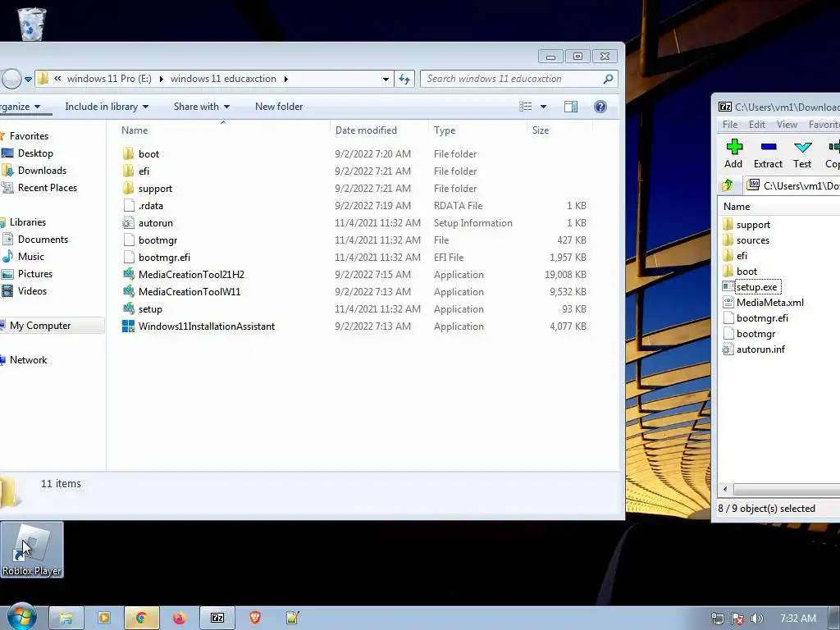Switch to Chrome in the taskbar
Viewport: 840px width, 630px height.
point(141,619)
